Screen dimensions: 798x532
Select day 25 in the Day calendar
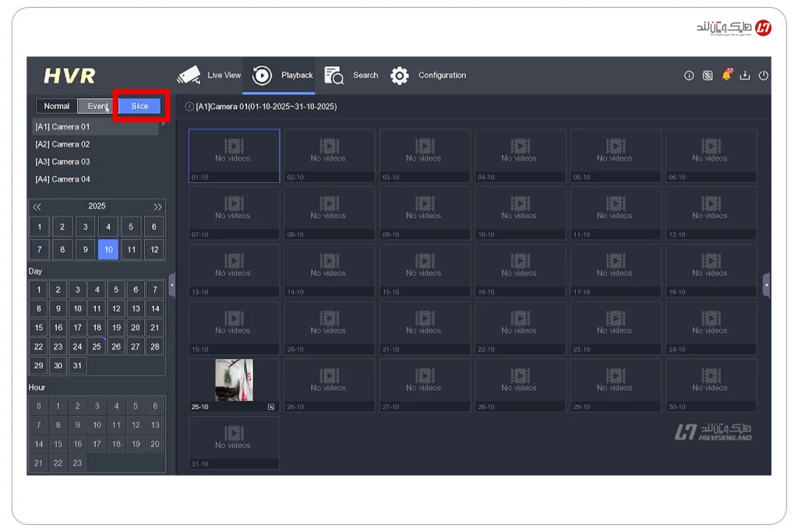[x=96, y=346]
